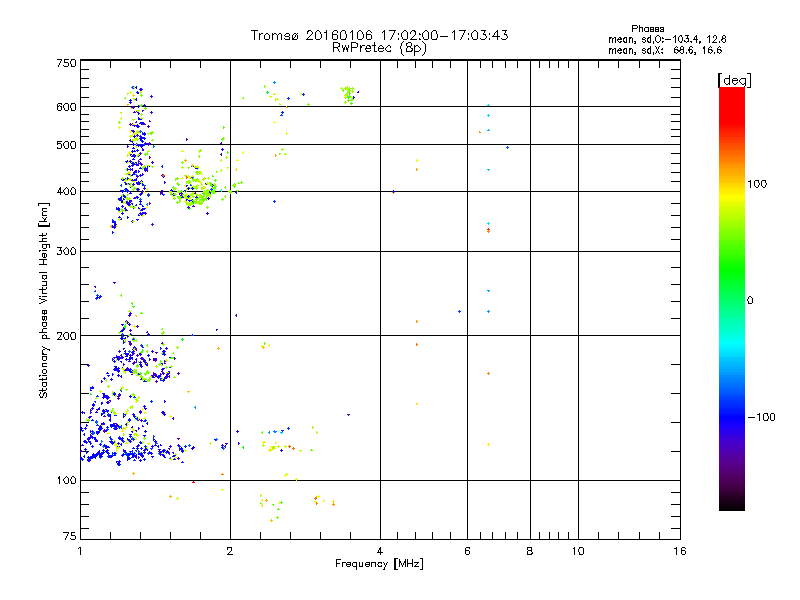
Task: Click the dense green cluster near 1.7 MHz, 400 km
Action: (195, 190)
